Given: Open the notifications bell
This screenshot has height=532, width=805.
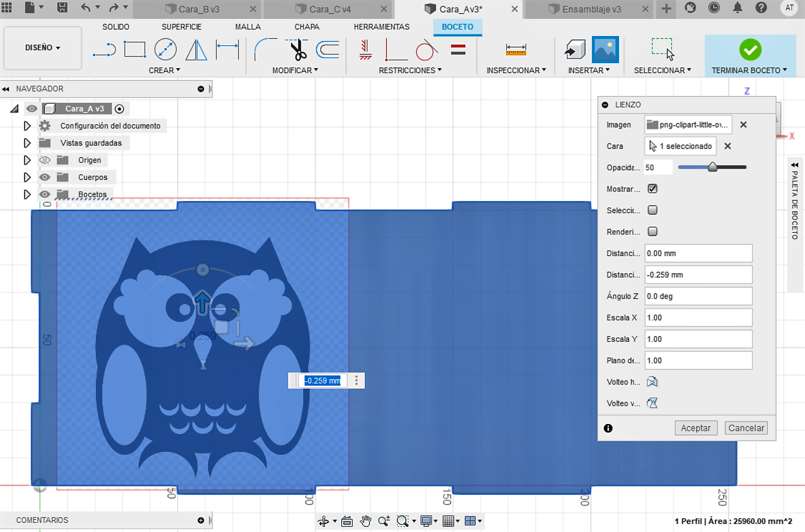Looking at the screenshot, I should click(x=738, y=7).
